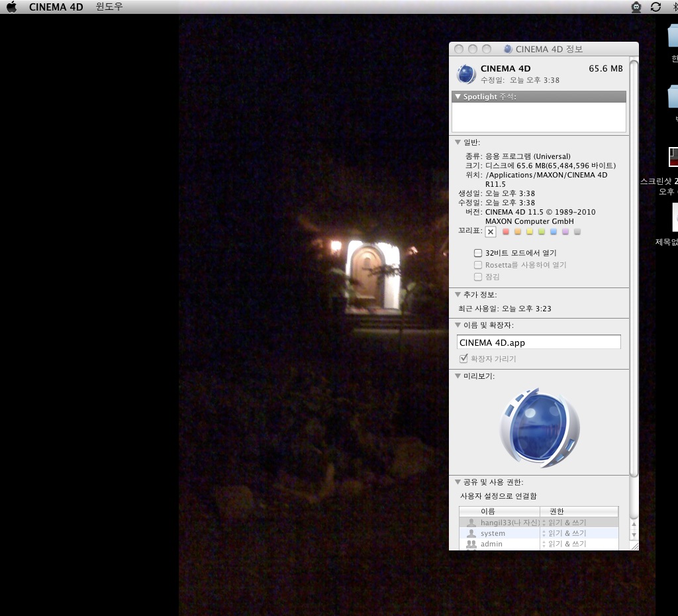Open permission dropdown for system
Viewport: 678px width, 616px height.
(x=544, y=533)
